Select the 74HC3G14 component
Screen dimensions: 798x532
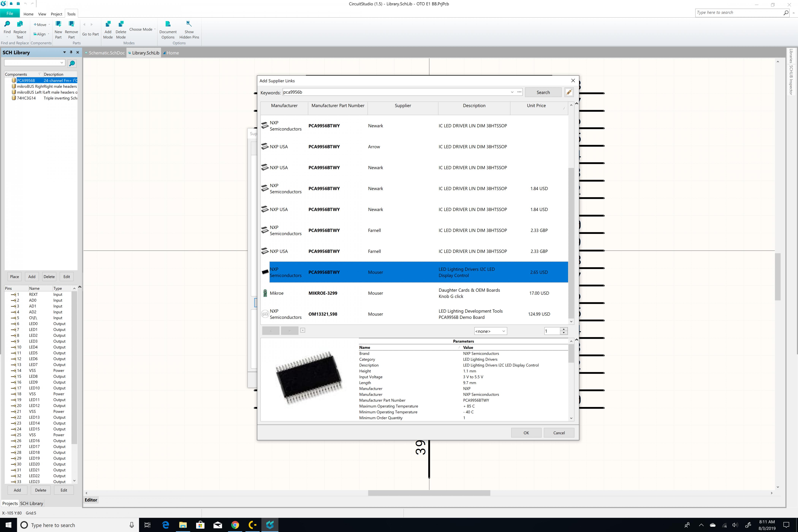[44, 98]
